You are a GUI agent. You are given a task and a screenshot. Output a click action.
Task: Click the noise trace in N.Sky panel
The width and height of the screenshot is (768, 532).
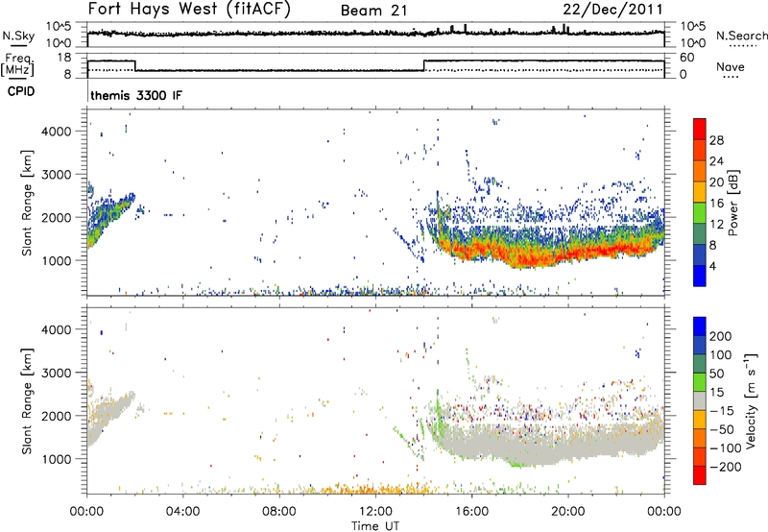pyautogui.click(x=375, y=33)
